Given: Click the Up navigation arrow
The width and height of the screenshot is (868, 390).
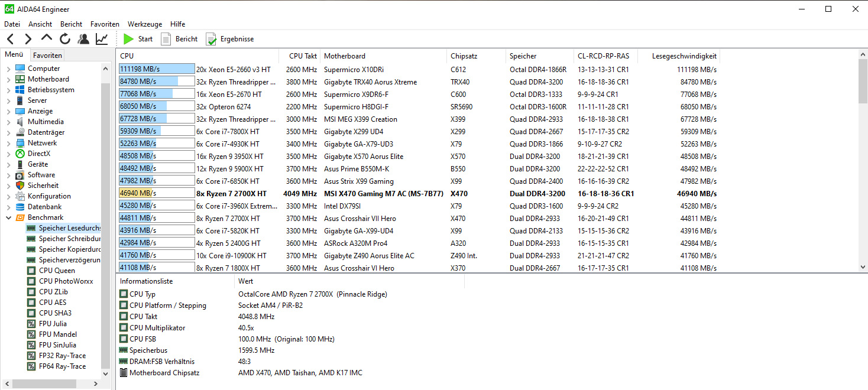Looking at the screenshot, I should pos(47,39).
